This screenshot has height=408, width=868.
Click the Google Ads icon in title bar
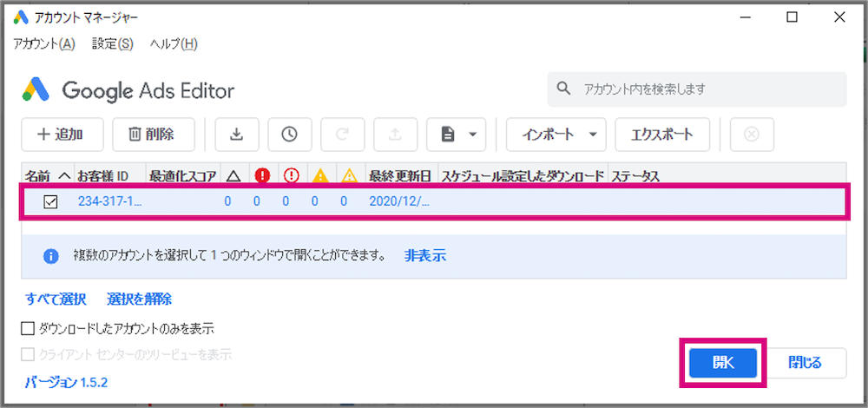coord(21,17)
